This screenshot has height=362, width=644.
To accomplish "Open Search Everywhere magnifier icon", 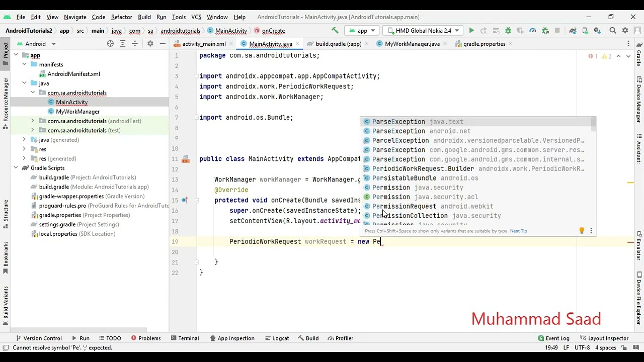I will (x=613, y=31).
